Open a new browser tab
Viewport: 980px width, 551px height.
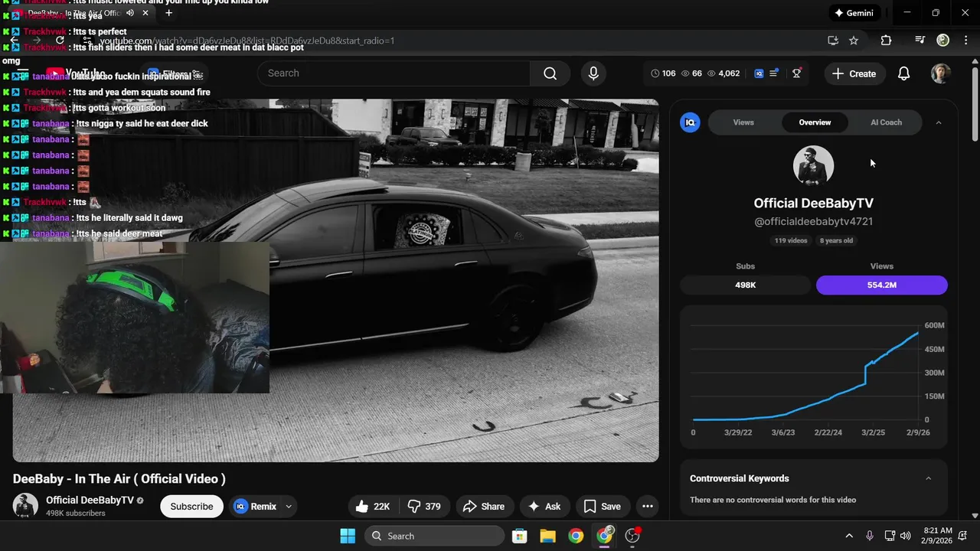(x=169, y=13)
